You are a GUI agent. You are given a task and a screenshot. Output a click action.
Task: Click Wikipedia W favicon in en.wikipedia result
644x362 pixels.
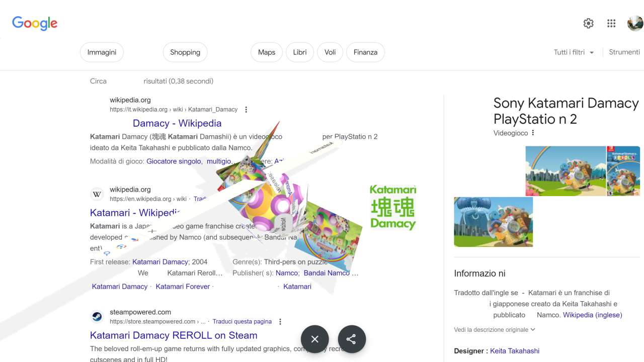point(97,194)
